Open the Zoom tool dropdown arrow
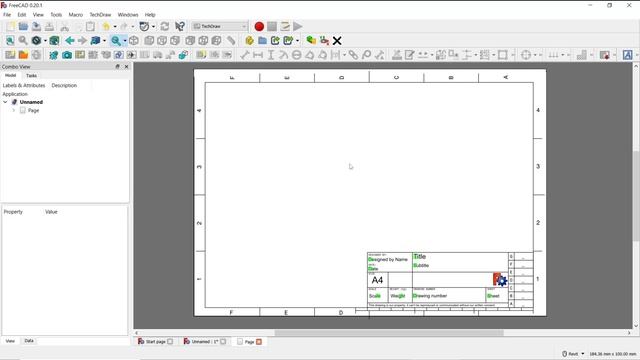This screenshot has width=640, height=360. [x=124, y=40]
